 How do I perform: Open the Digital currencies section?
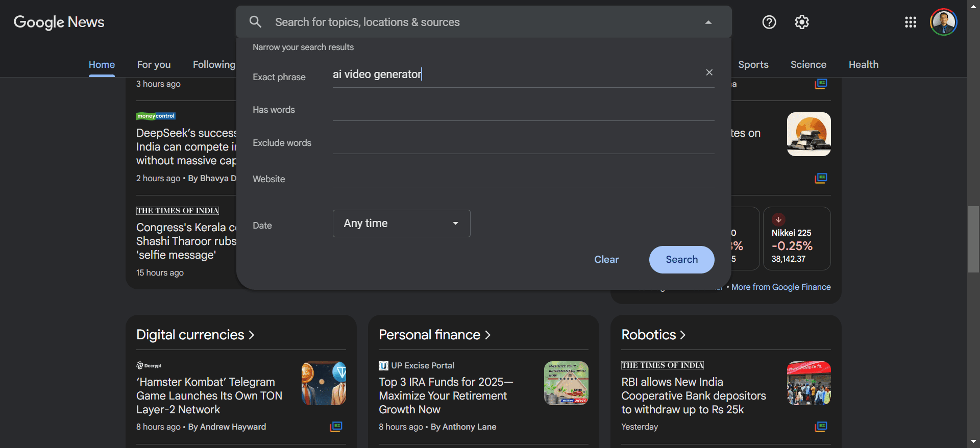190,335
